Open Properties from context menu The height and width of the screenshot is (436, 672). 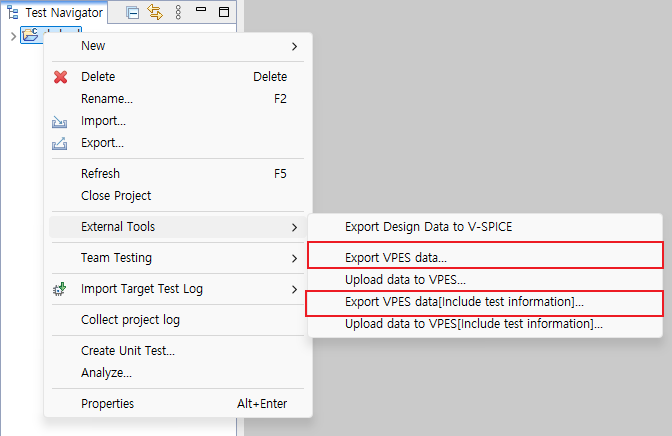coord(177,404)
